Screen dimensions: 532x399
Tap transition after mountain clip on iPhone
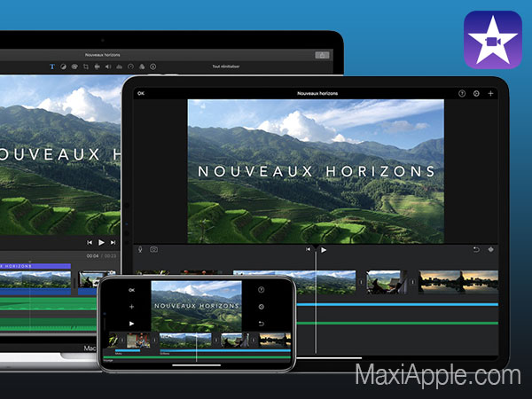[x=216, y=340]
